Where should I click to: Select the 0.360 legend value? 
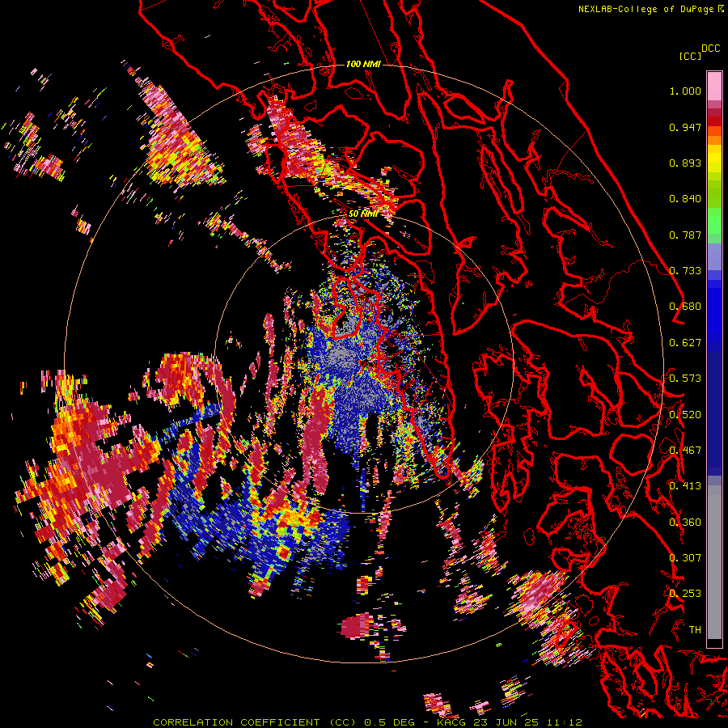coord(685,522)
